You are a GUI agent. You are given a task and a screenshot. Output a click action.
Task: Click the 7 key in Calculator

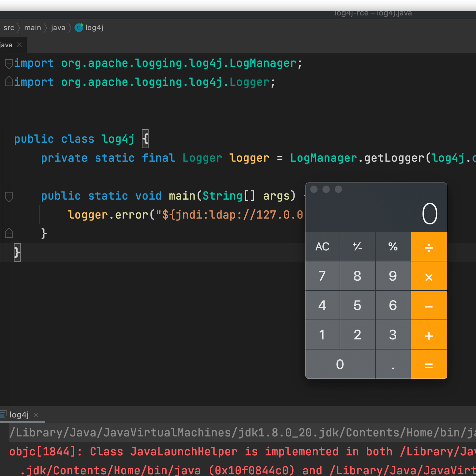(322, 276)
